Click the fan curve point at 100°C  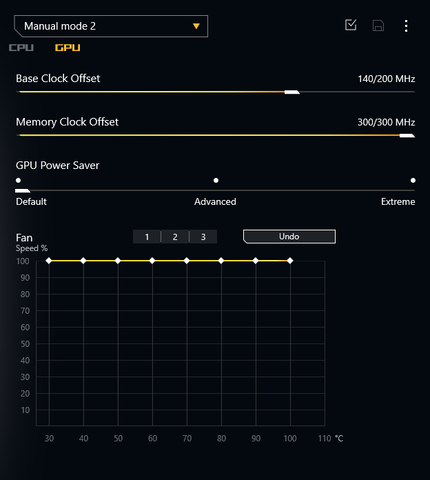coord(290,261)
